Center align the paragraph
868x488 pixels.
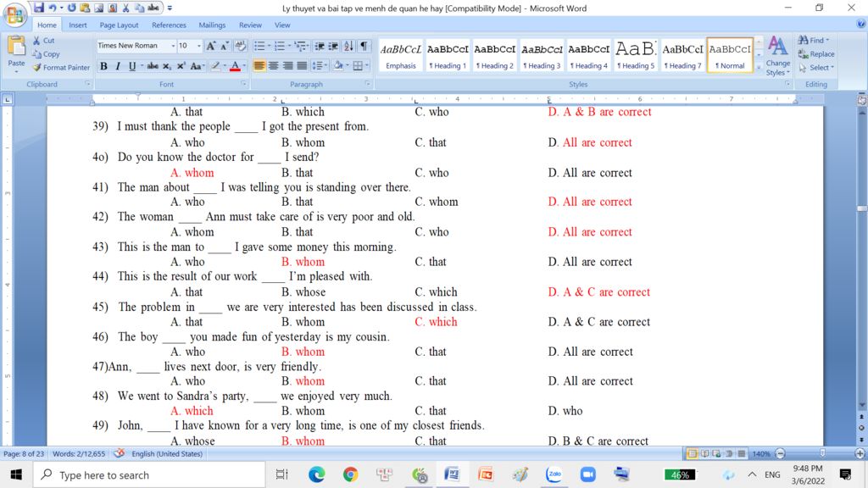(x=274, y=66)
